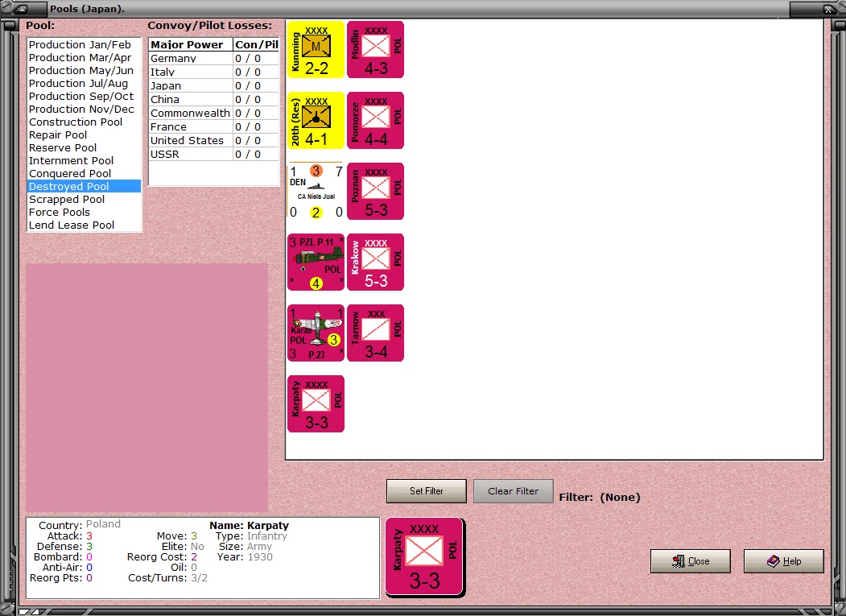Select the France row in losses table
The height and width of the screenshot is (616, 846).
click(x=213, y=127)
